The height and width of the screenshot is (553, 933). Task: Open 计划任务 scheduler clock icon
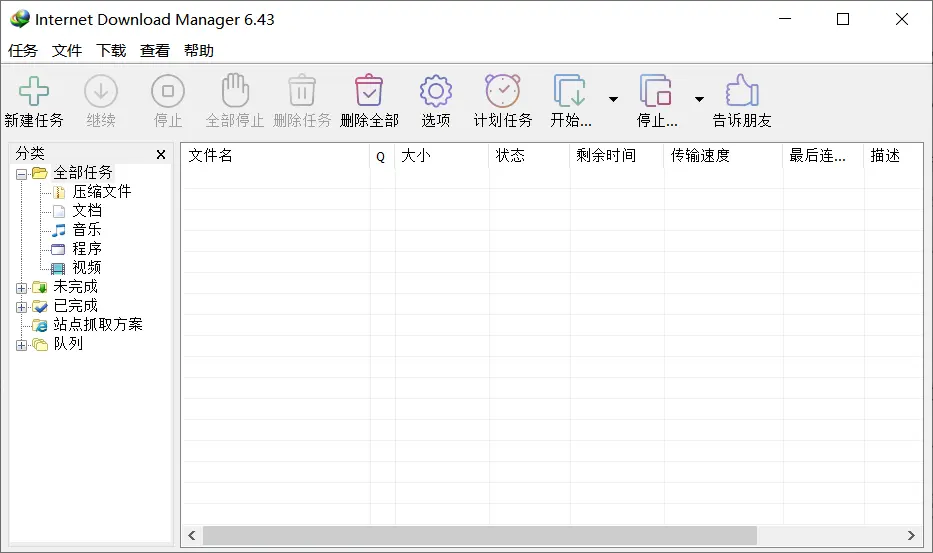coord(503,90)
